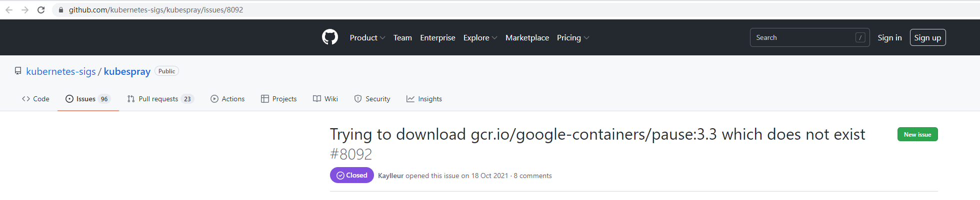The width and height of the screenshot is (980, 200).
Task: Expand the Pricing dropdown menu
Action: coord(573,37)
